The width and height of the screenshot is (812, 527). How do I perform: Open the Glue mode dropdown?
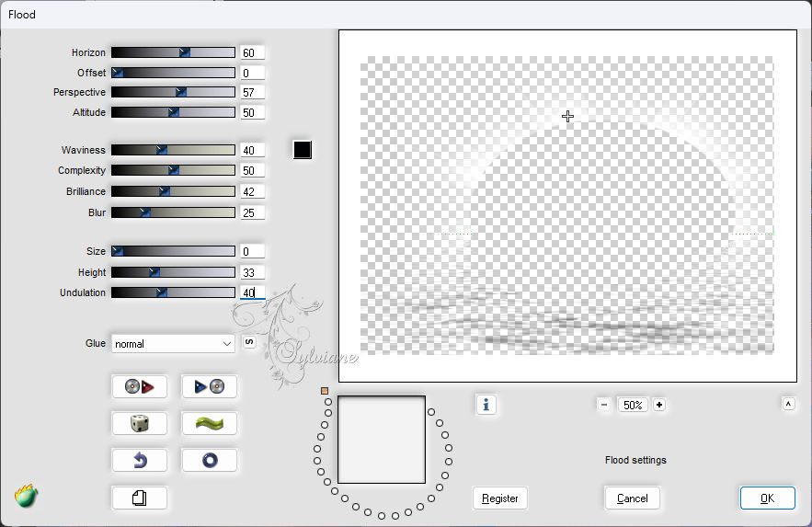tap(173, 344)
